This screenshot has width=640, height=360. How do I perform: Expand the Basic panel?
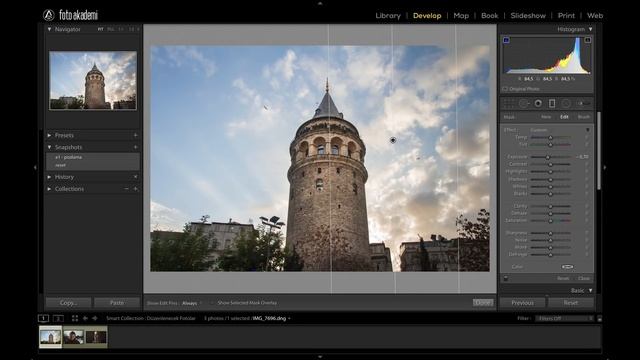[x=590, y=290]
